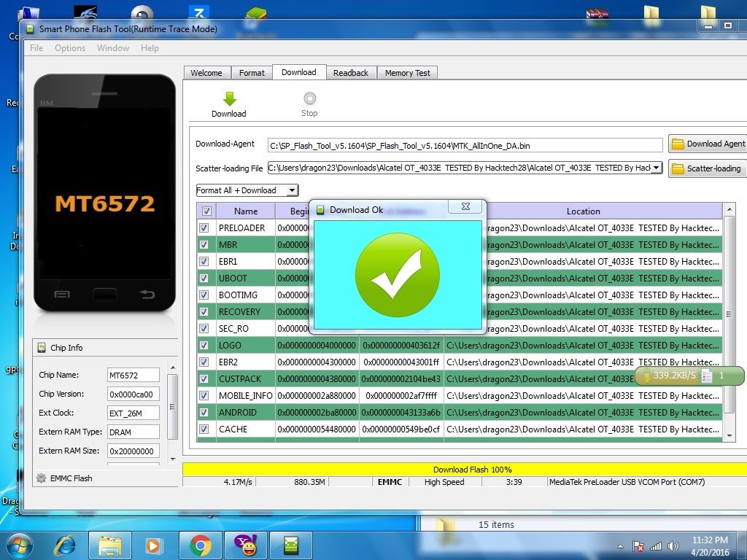The height and width of the screenshot is (560, 747).
Task: Expand the Scatter-loading File path dropdown
Action: [656, 168]
